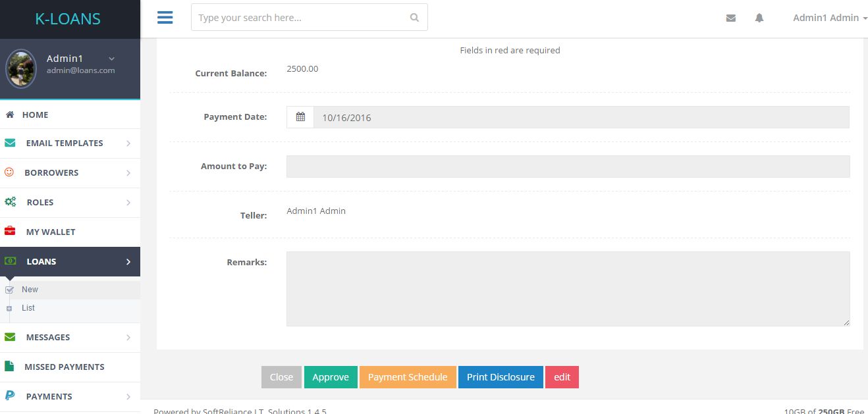The width and height of the screenshot is (868, 414).
Task: Expand the Roles menu arrow
Action: point(128,203)
